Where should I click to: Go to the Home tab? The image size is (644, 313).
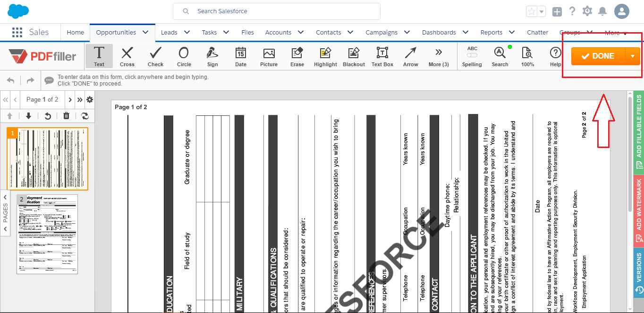(76, 33)
